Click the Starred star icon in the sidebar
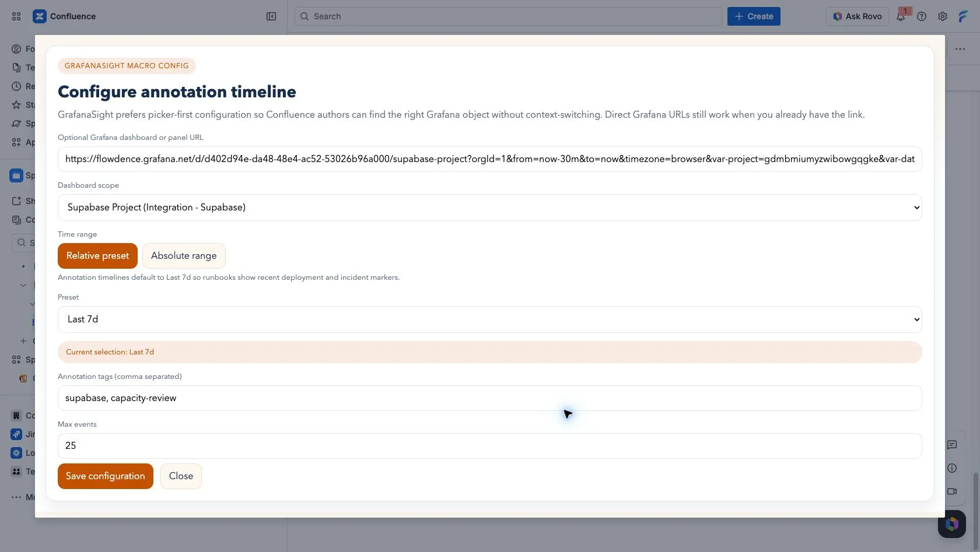The height and width of the screenshot is (552, 980). 16,105
